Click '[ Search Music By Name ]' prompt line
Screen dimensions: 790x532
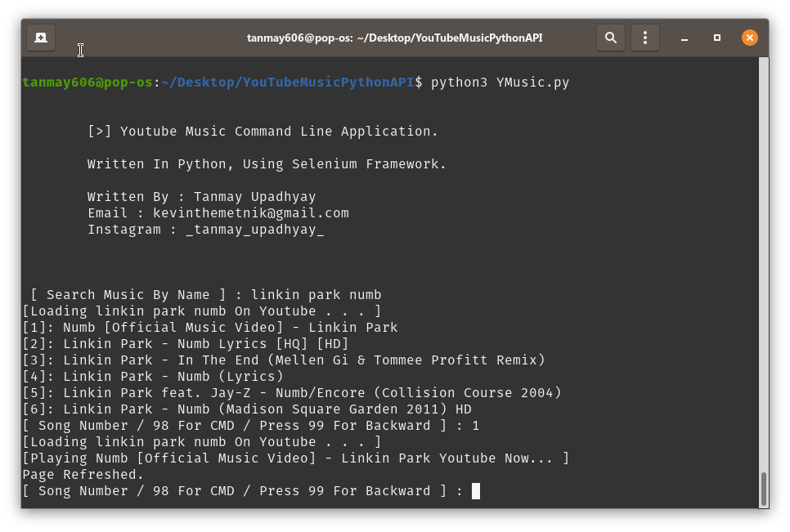[x=205, y=295]
